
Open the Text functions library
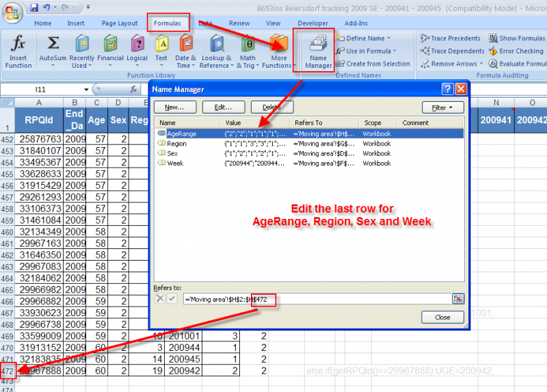(161, 45)
